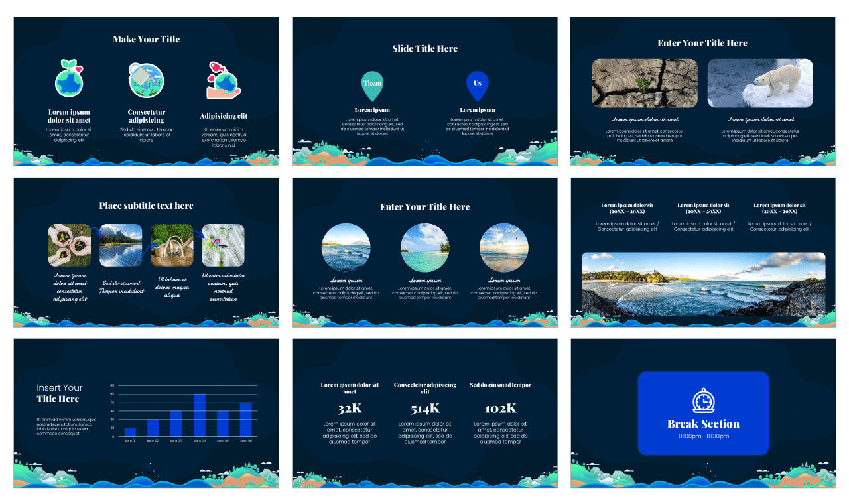
Task: Select the middle circular tropical island photo
Action: (425, 248)
